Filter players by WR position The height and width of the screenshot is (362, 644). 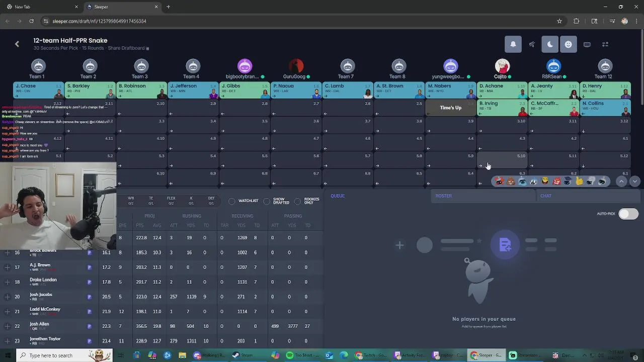pyautogui.click(x=131, y=201)
